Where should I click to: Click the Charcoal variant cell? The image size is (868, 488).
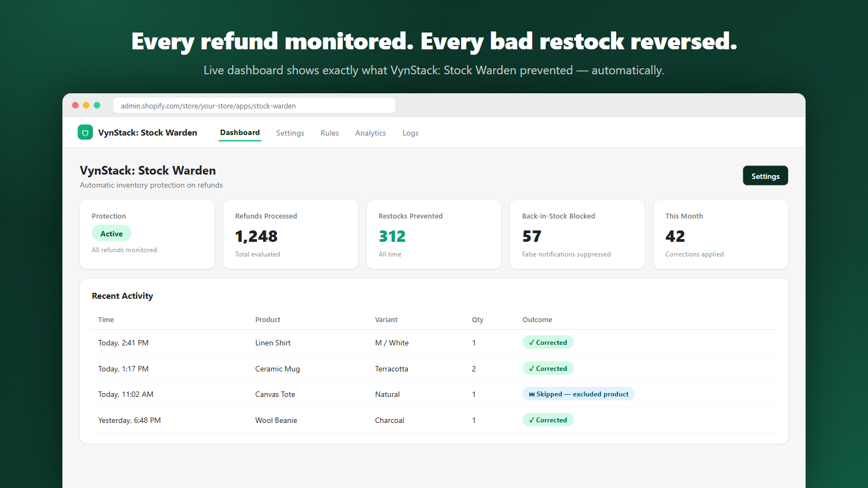tap(390, 420)
